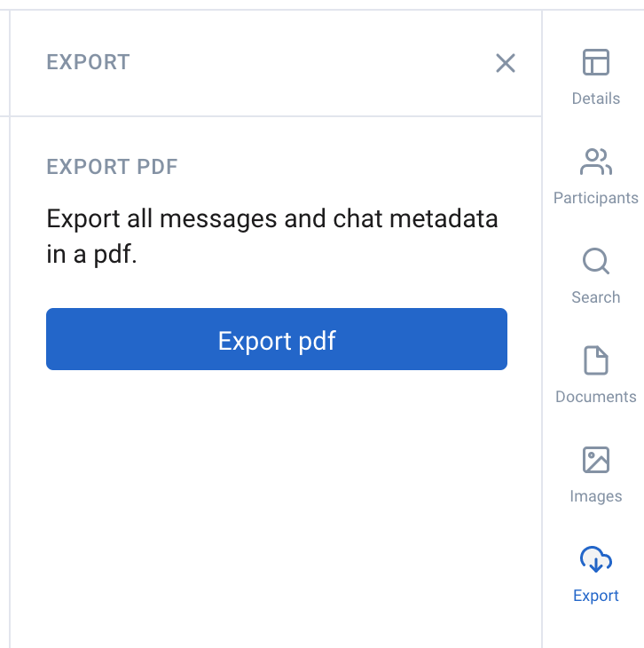This screenshot has width=644, height=648.
Task: Click the EXPORT panel title
Action: click(88, 62)
